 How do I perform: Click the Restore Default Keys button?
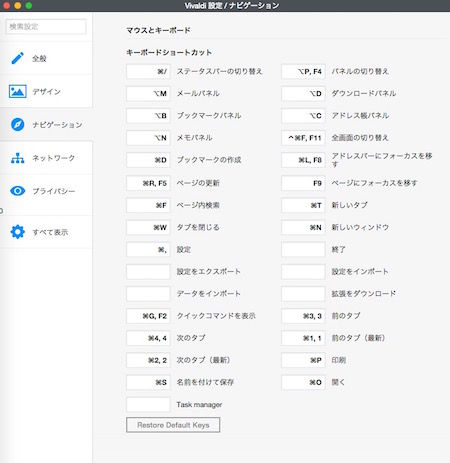tap(173, 425)
